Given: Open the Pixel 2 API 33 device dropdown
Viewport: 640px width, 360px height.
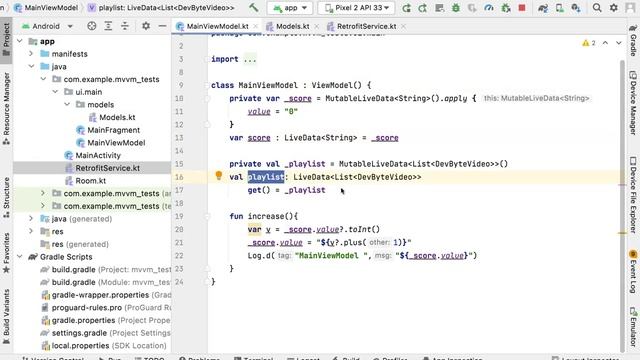Looking at the screenshot, I should [x=356, y=8].
